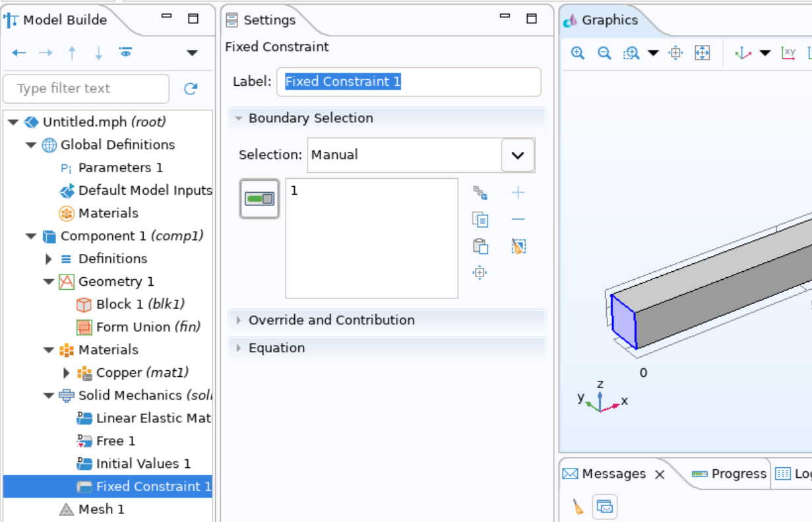Expand the Equation section in Settings
This screenshot has width=812, height=522.
click(278, 348)
